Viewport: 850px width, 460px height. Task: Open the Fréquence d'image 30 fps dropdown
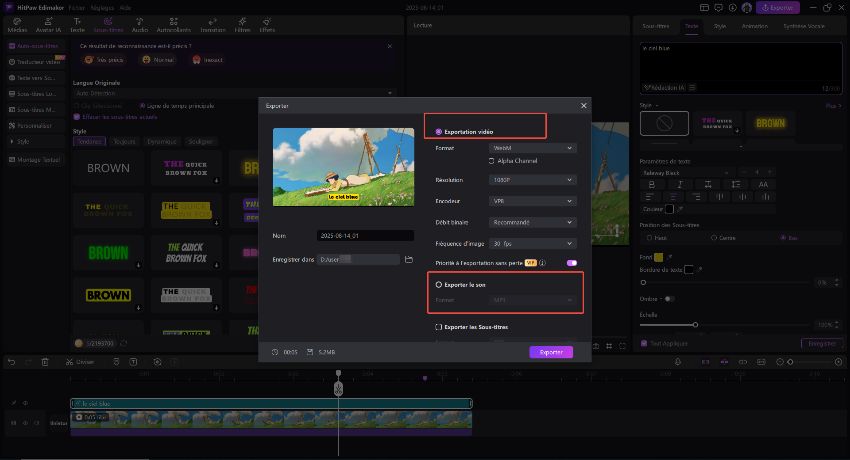tap(532, 243)
